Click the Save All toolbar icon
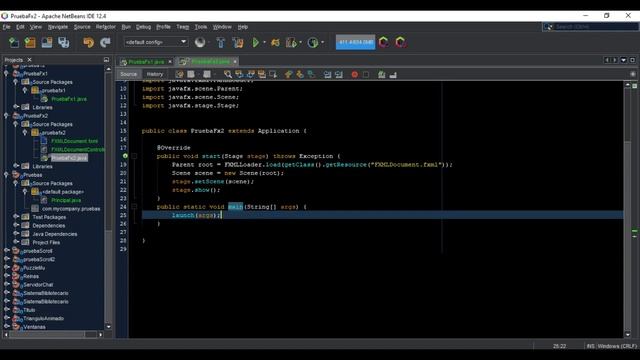 point(63,42)
